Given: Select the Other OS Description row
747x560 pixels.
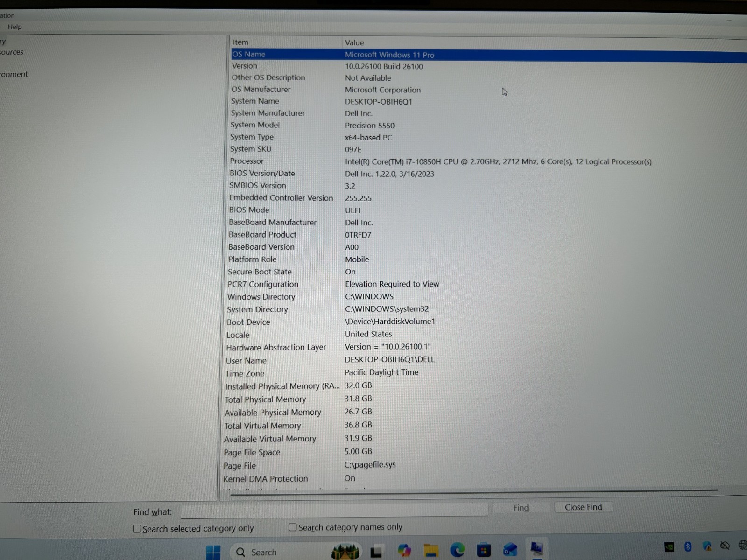Looking at the screenshot, I should pos(488,78).
